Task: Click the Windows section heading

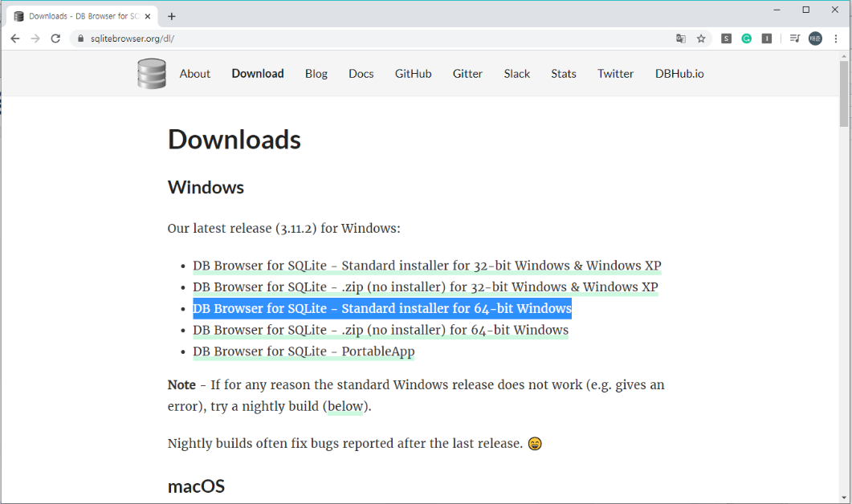Action: [x=206, y=187]
